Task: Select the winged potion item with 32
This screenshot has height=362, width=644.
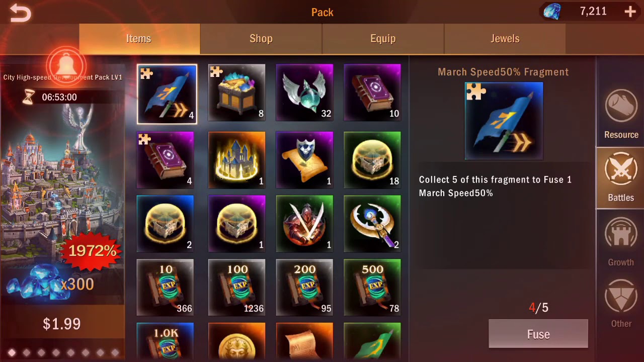Action: click(x=304, y=93)
